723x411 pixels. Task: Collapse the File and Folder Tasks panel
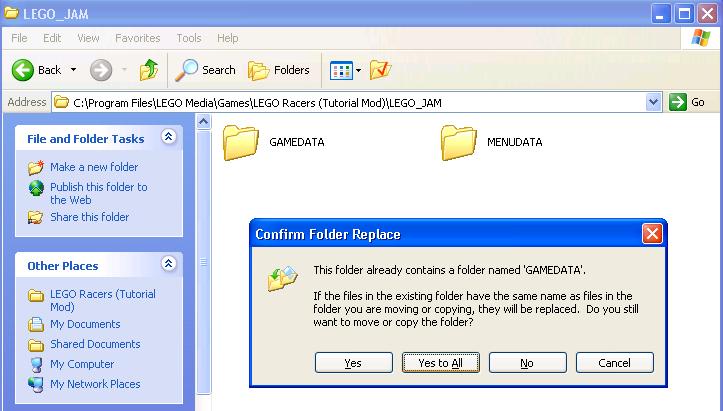click(169, 137)
